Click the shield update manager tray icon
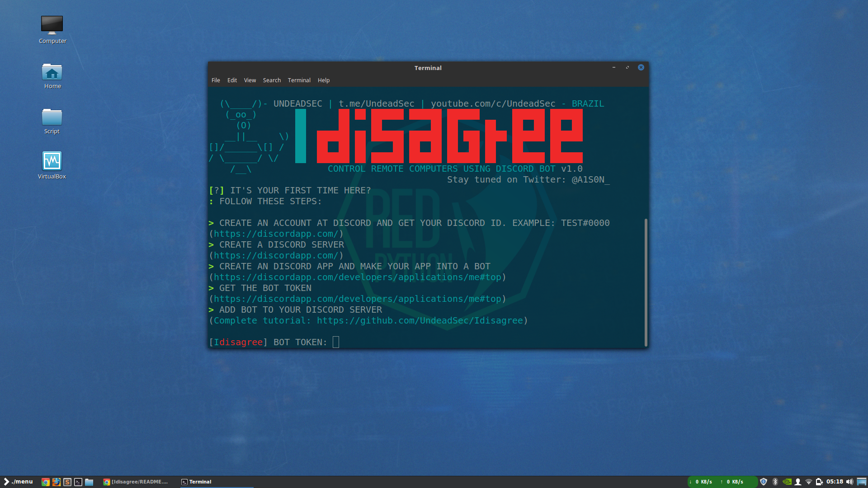Viewport: 868px width, 488px height. point(764,482)
